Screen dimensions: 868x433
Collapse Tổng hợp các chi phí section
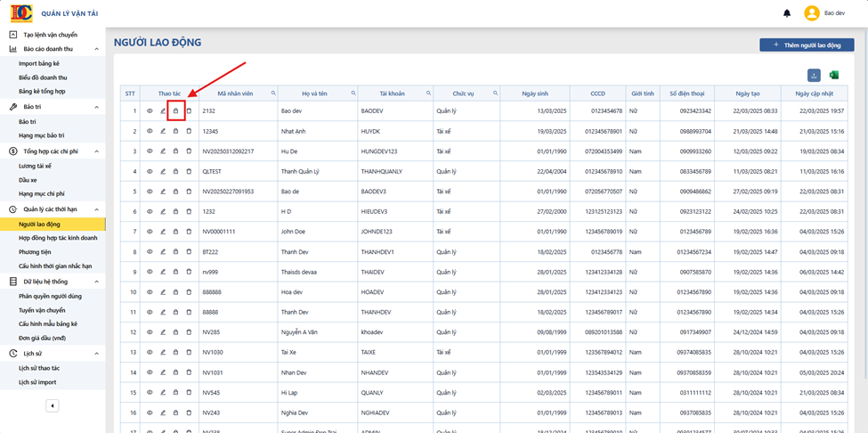pyautogui.click(x=97, y=151)
